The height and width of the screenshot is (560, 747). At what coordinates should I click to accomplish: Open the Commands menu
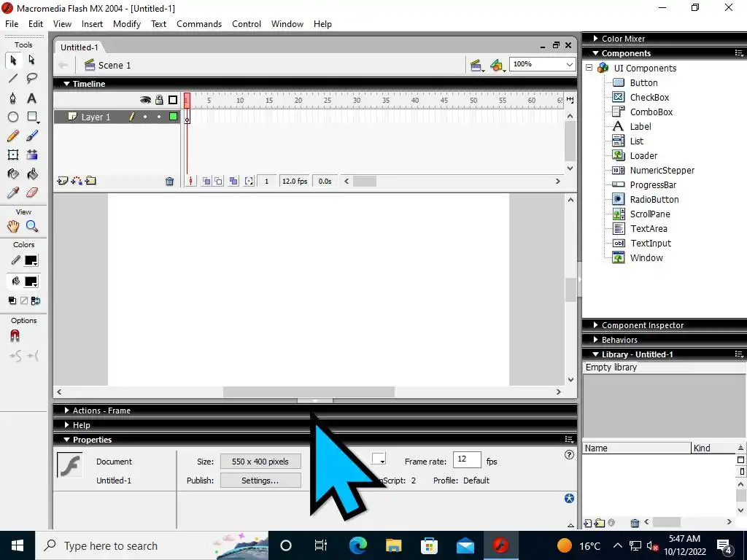199,24
